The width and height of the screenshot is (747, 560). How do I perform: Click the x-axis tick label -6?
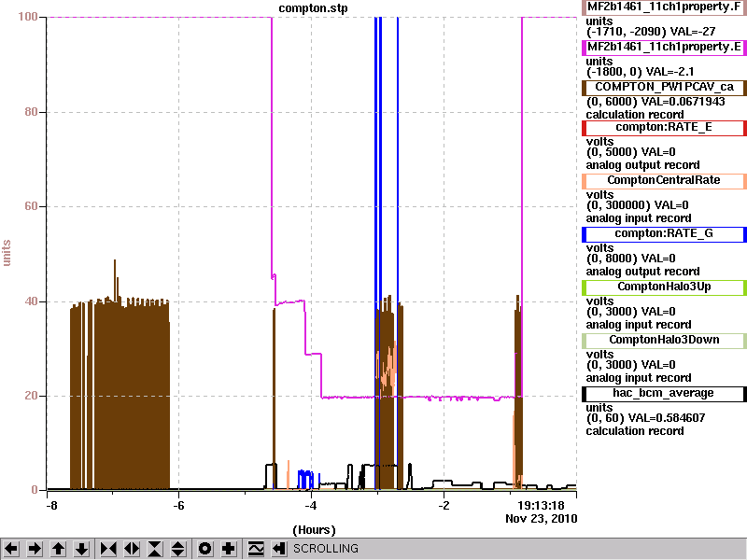click(178, 506)
